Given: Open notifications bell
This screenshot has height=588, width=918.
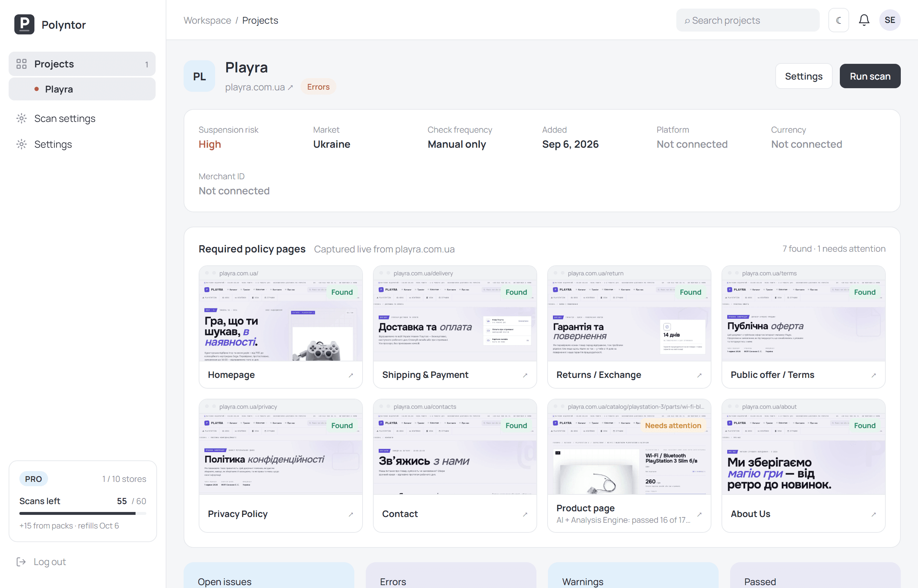Looking at the screenshot, I should pos(864,20).
